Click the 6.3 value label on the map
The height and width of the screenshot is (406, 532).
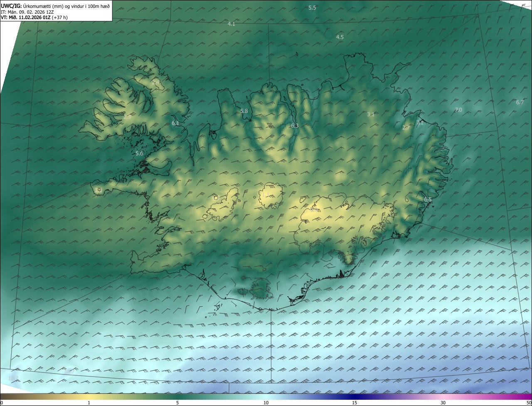295,126
